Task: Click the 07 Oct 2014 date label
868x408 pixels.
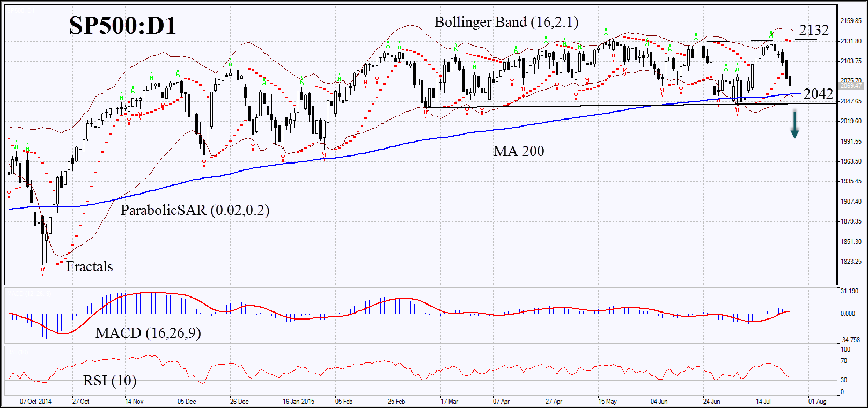Action: (x=36, y=402)
